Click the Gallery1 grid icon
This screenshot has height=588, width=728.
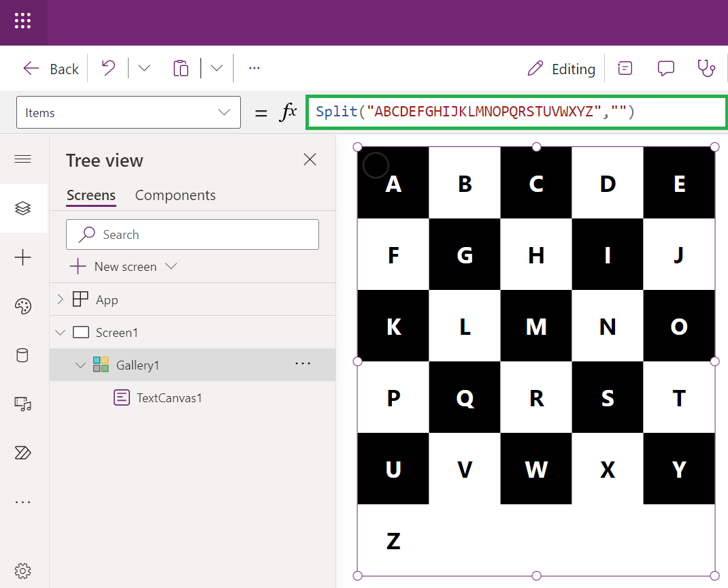(x=101, y=364)
